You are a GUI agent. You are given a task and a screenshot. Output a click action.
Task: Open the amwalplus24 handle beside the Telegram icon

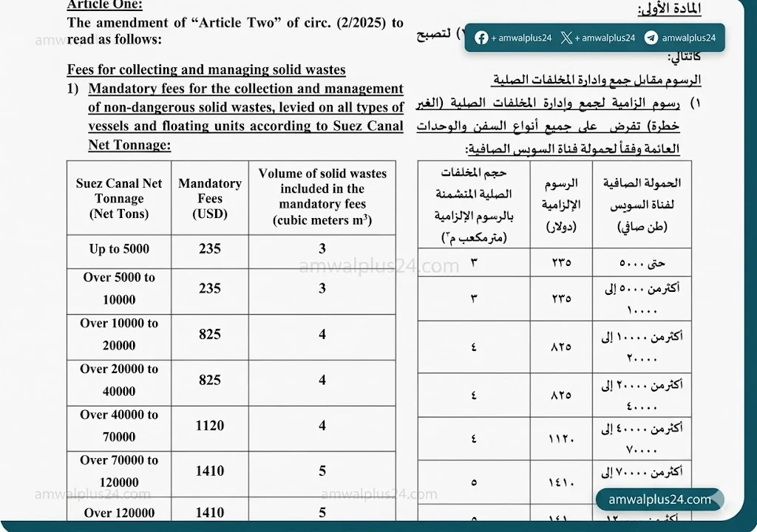tap(688, 38)
